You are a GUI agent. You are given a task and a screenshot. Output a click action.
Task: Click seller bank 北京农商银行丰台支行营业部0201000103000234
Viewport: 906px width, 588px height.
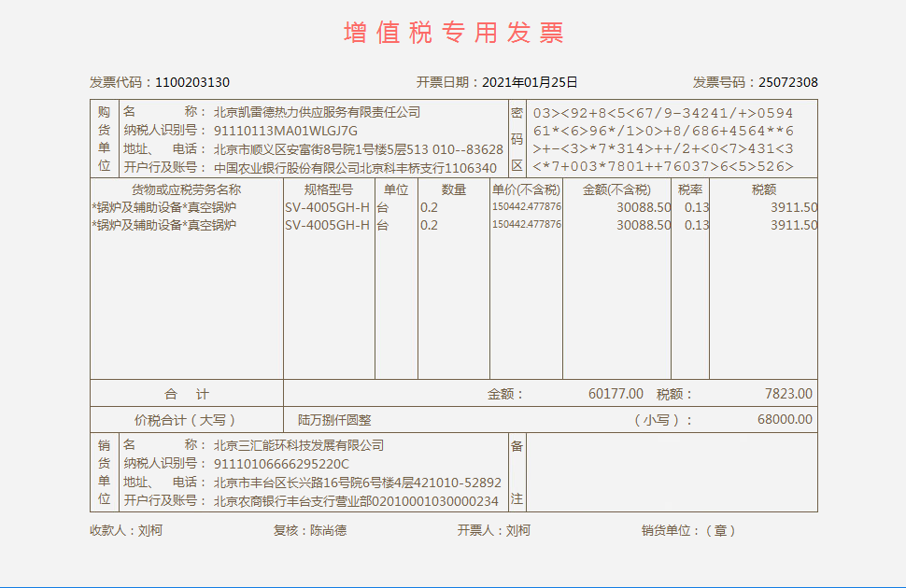click(x=356, y=501)
